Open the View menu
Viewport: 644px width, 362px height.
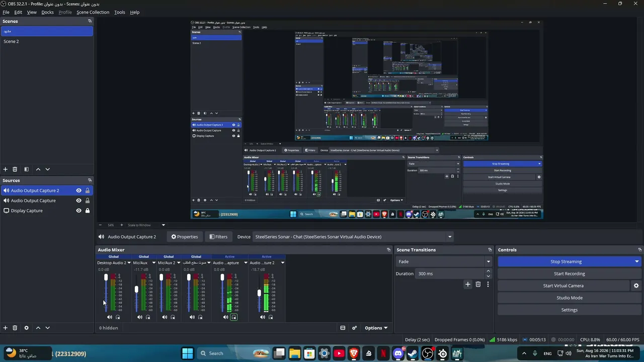tap(32, 12)
